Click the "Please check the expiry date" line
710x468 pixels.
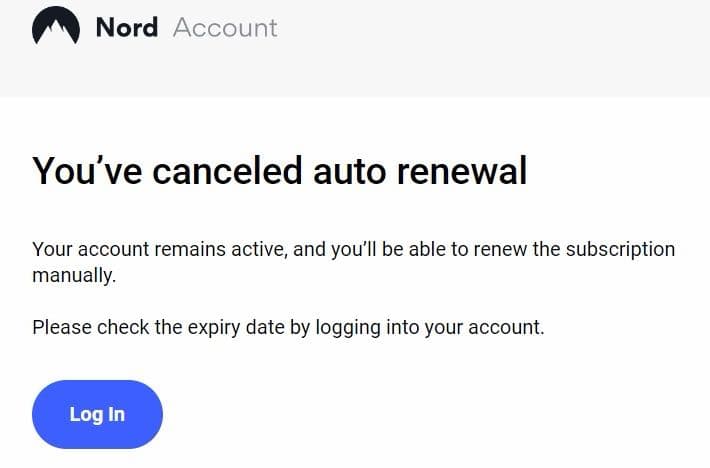pyautogui.click(x=288, y=327)
